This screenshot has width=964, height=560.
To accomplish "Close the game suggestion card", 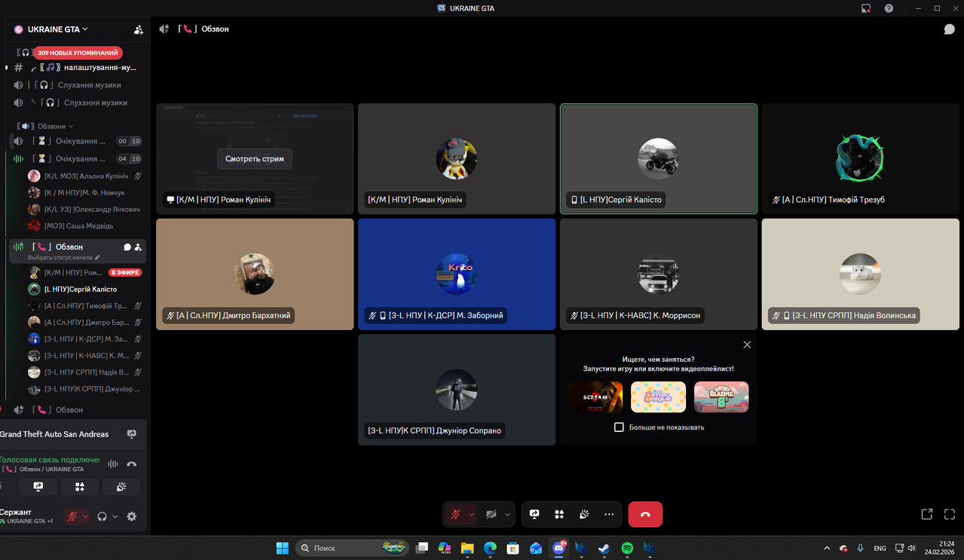I will coord(747,344).
